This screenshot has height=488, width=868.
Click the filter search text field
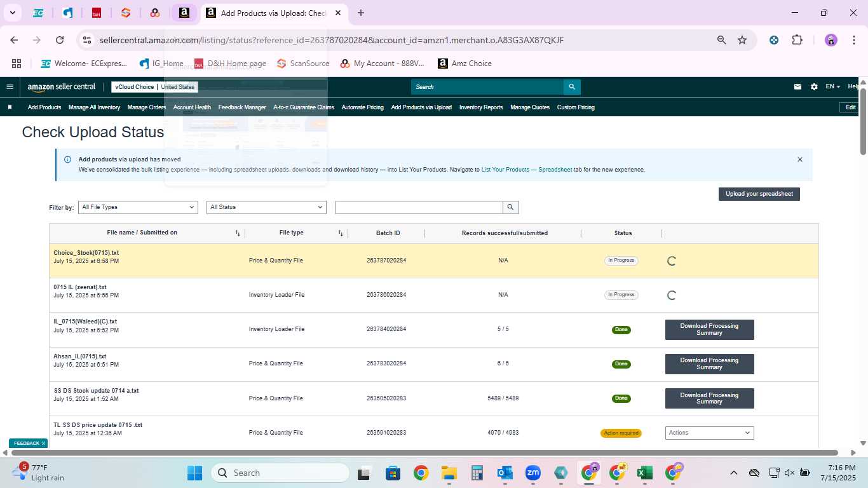[x=419, y=207]
